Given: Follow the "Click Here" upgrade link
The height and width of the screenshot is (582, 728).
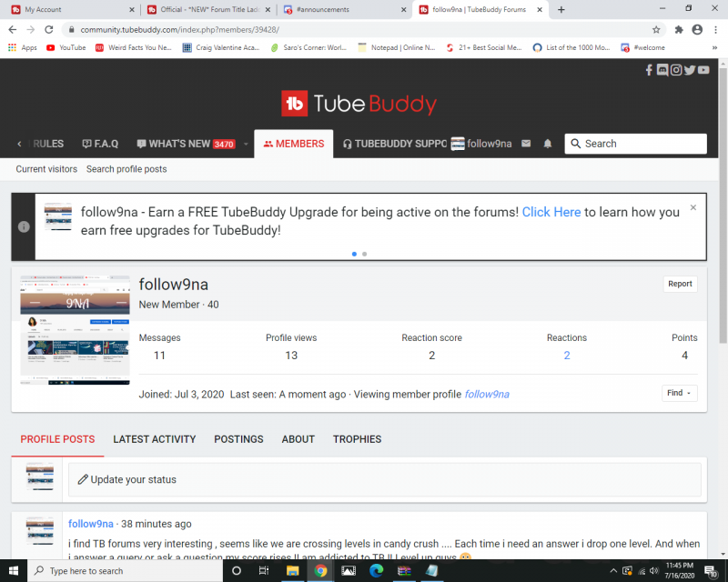Looking at the screenshot, I should point(551,212).
